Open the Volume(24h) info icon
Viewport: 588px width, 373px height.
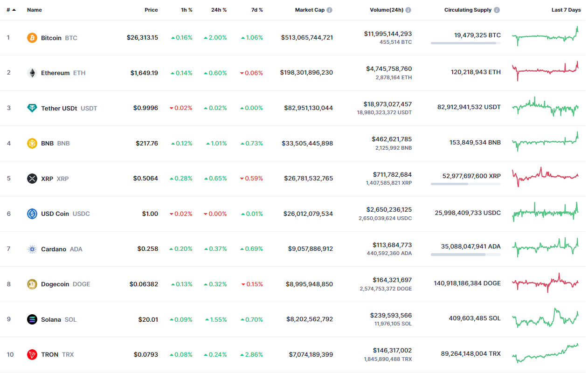click(x=408, y=10)
